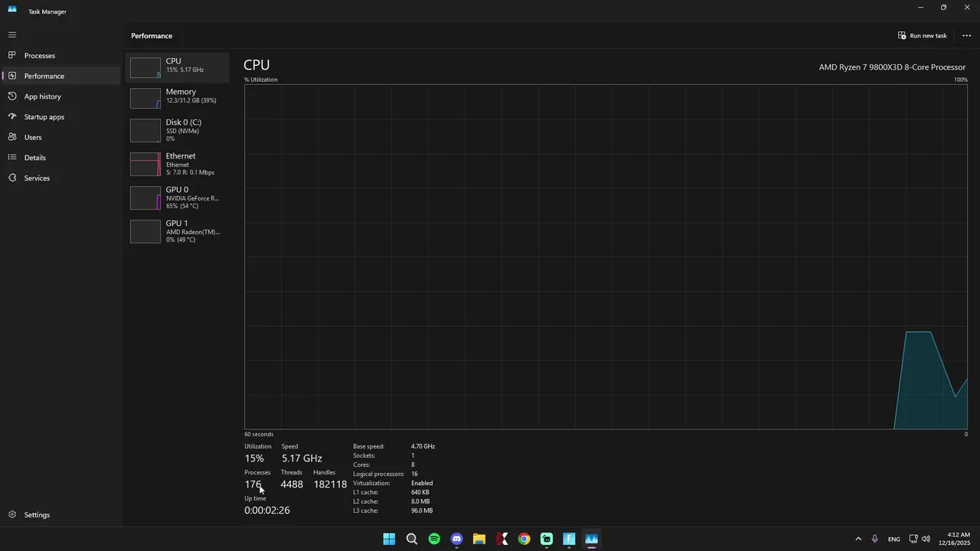This screenshot has width=980, height=551.
Task: Click the 60 seconds graph label
Action: (259, 434)
